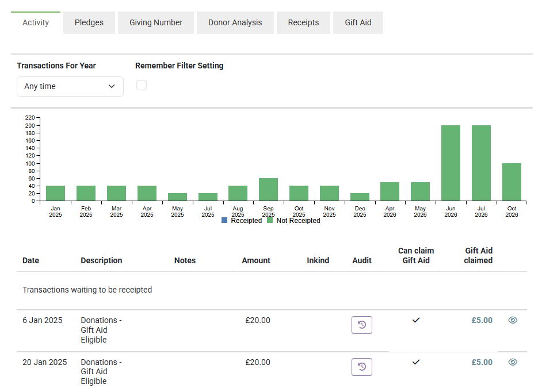This screenshot has width=542, height=392.
Task: Select the £20.00 amount for 20 Jan 2025
Action: [x=258, y=362]
